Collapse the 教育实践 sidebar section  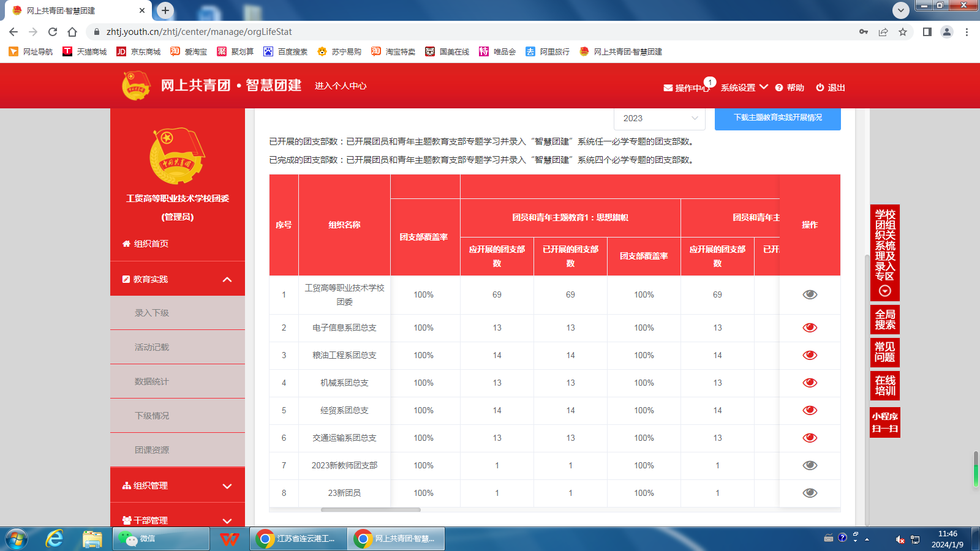[x=227, y=279]
